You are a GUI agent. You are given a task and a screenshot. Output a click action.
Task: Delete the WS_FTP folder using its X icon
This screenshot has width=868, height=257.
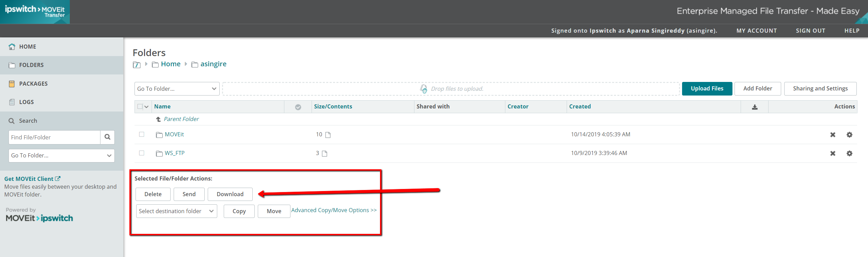pyautogui.click(x=833, y=153)
